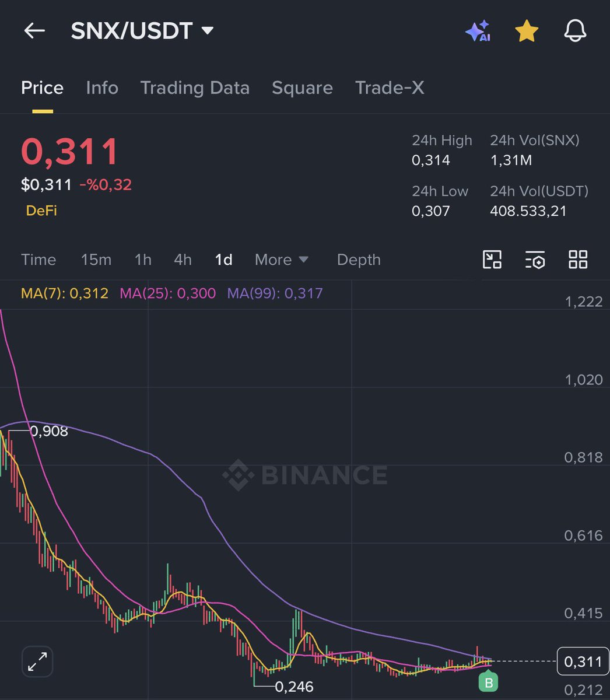
Task: Tap the 24h High value 0,314
Action: coord(431,160)
